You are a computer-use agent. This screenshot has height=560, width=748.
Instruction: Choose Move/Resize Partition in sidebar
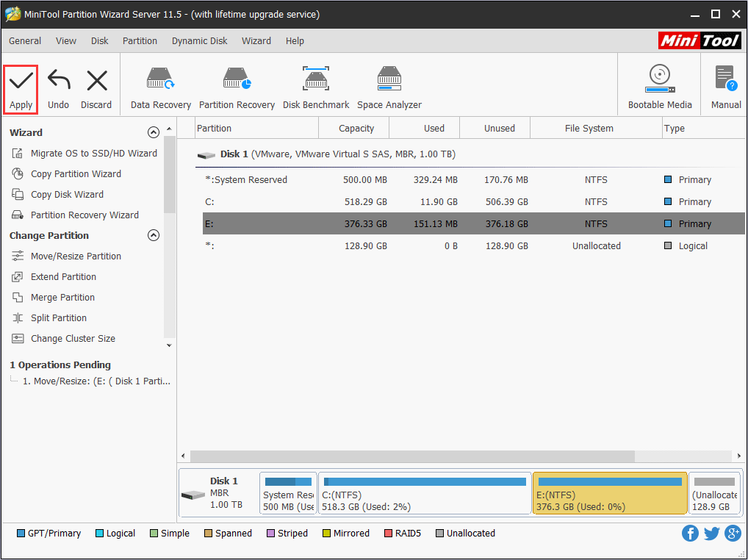pyautogui.click(x=67, y=256)
